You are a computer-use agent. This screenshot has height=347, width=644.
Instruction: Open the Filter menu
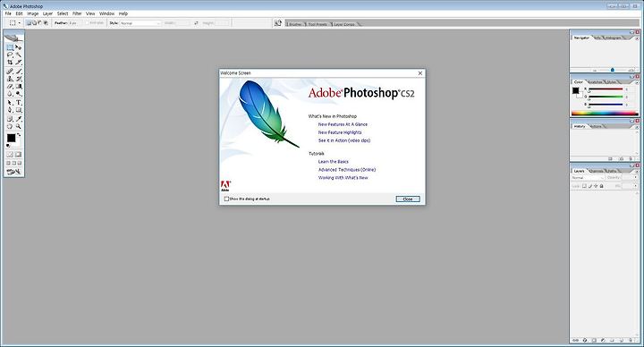pyautogui.click(x=77, y=13)
